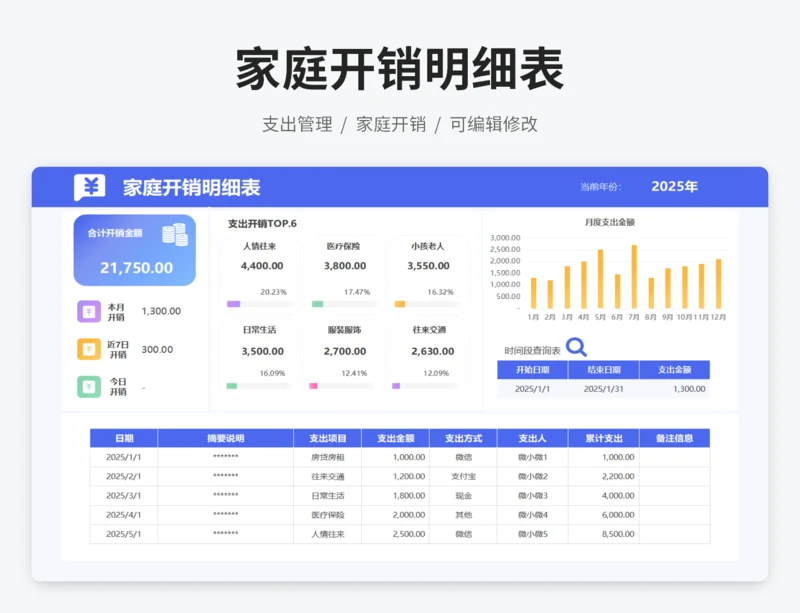The width and height of the screenshot is (800, 613).
Task: Click the 小孩老人 progress bar
Action: (x=428, y=304)
